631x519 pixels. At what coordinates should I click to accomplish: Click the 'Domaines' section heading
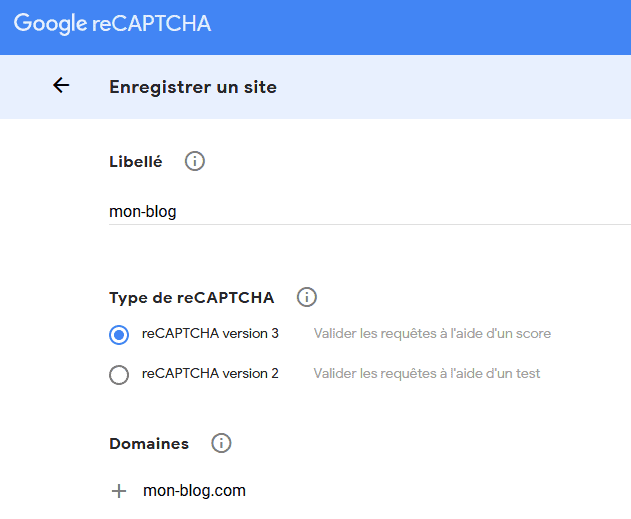[149, 444]
